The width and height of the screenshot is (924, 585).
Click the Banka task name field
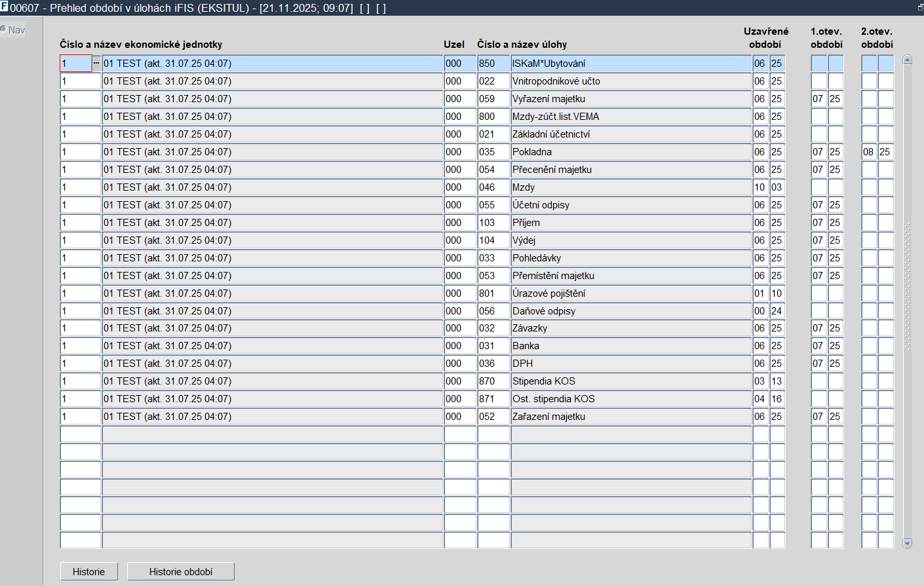pos(631,346)
